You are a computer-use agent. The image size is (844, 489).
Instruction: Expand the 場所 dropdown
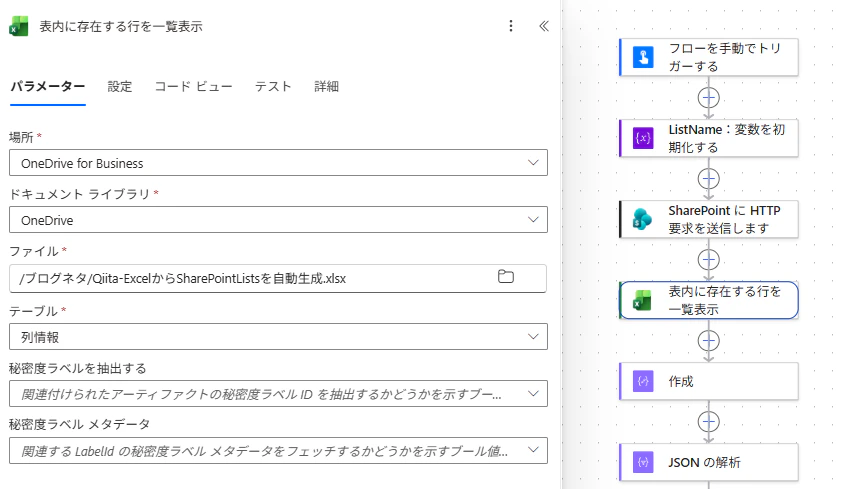tap(278, 163)
